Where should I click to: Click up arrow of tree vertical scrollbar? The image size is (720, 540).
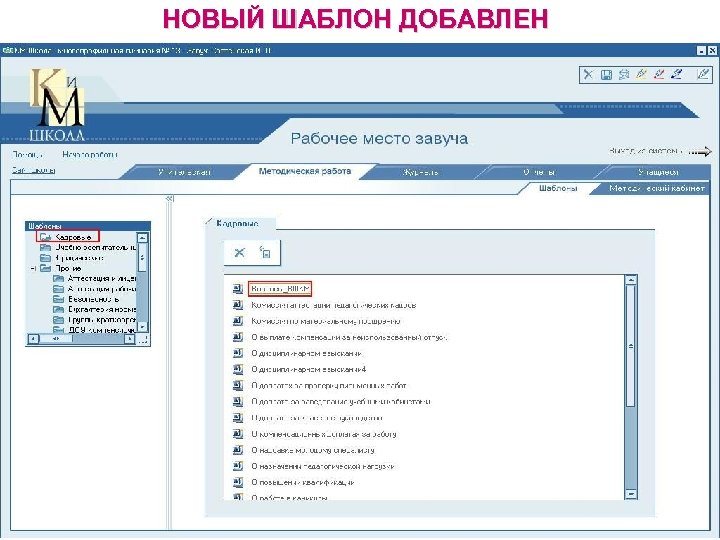pos(142,237)
